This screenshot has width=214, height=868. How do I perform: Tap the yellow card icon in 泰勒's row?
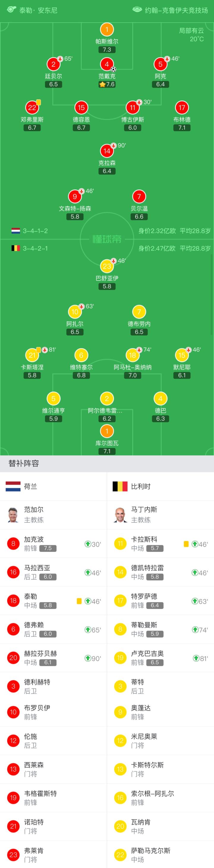point(79,601)
